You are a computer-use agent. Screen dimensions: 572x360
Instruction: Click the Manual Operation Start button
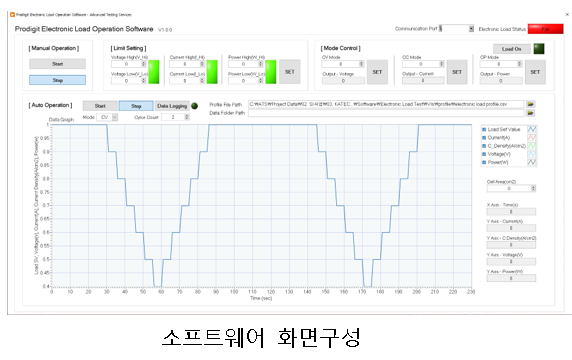point(57,64)
